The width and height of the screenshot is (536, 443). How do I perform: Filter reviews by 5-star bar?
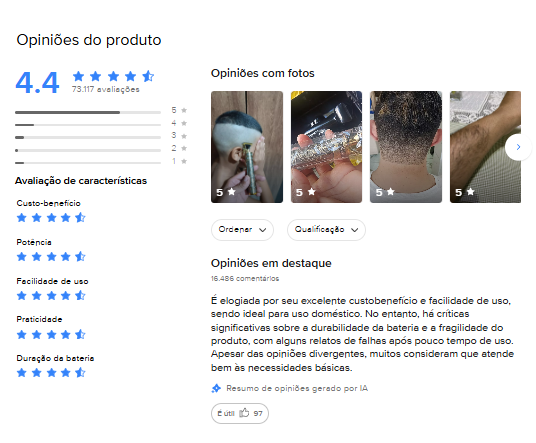(101, 111)
